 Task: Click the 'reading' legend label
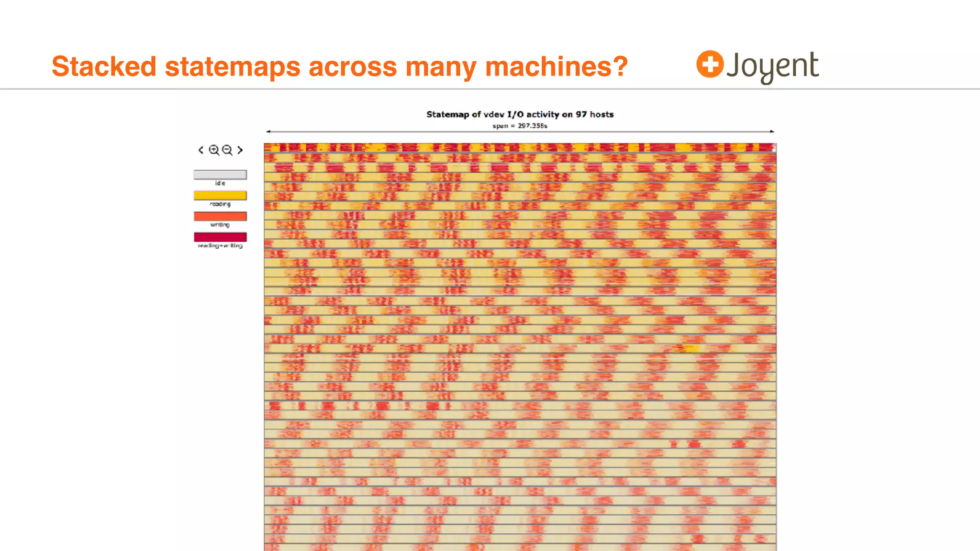pos(220,204)
